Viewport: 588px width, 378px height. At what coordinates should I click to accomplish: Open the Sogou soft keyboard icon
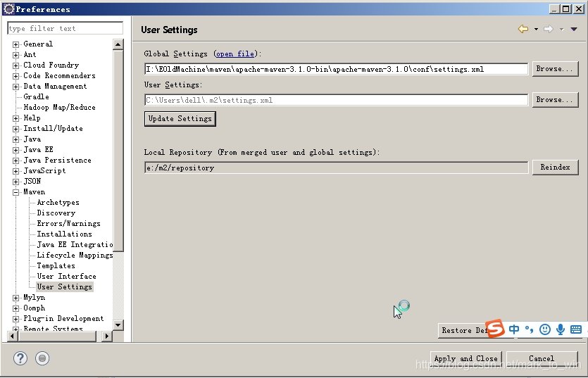[x=576, y=329]
